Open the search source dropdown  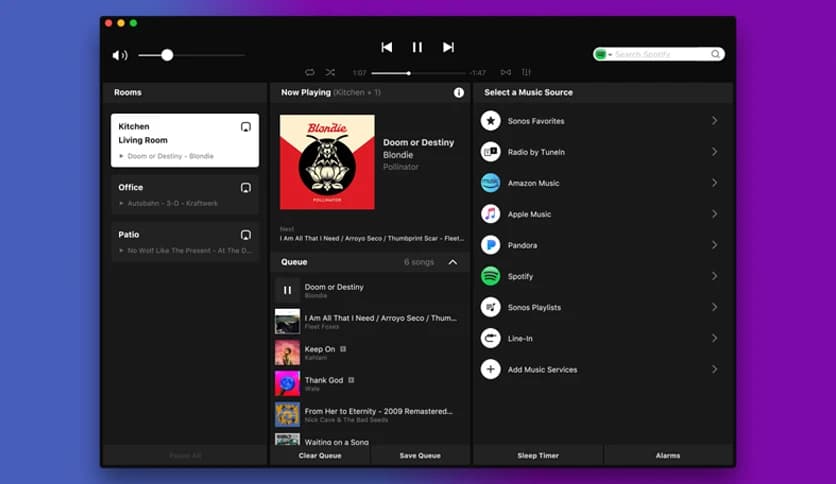[x=604, y=54]
